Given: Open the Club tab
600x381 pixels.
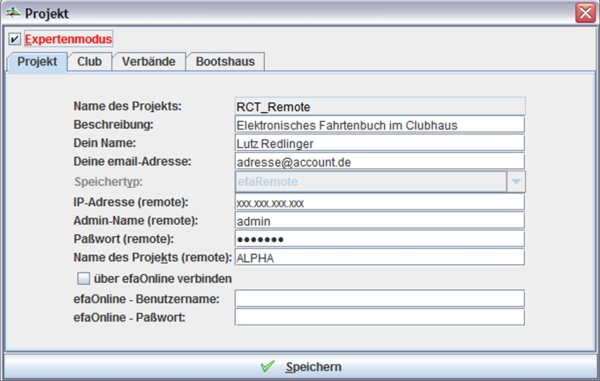Looking at the screenshot, I should click(89, 62).
